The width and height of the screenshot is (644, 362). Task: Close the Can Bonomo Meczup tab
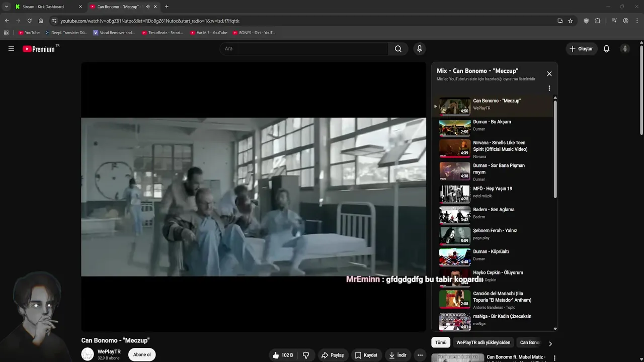coord(155,7)
